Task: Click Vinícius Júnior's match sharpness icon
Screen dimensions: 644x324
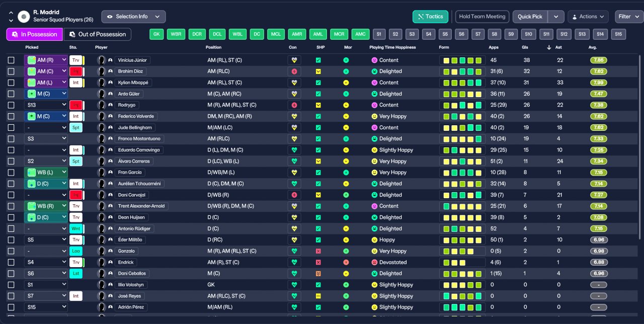Action: coord(318,60)
